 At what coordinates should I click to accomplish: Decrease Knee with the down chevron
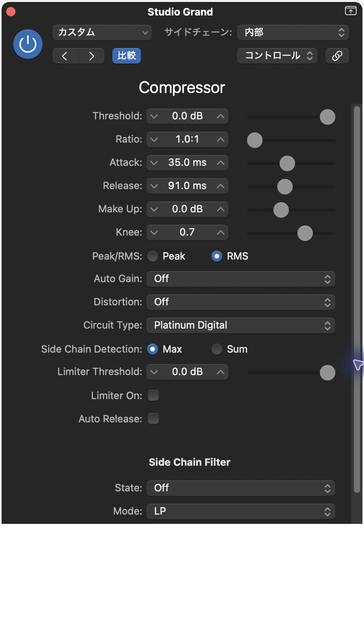click(154, 233)
